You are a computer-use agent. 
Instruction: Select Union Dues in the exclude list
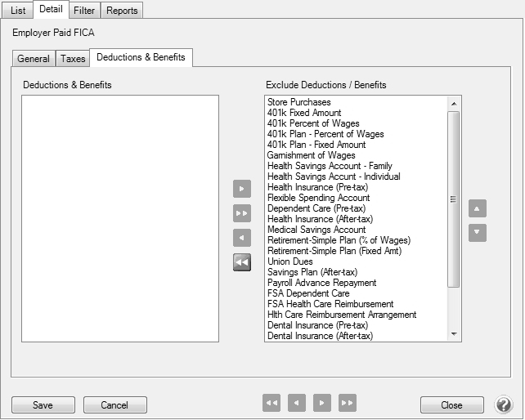pyautogui.click(x=289, y=261)
